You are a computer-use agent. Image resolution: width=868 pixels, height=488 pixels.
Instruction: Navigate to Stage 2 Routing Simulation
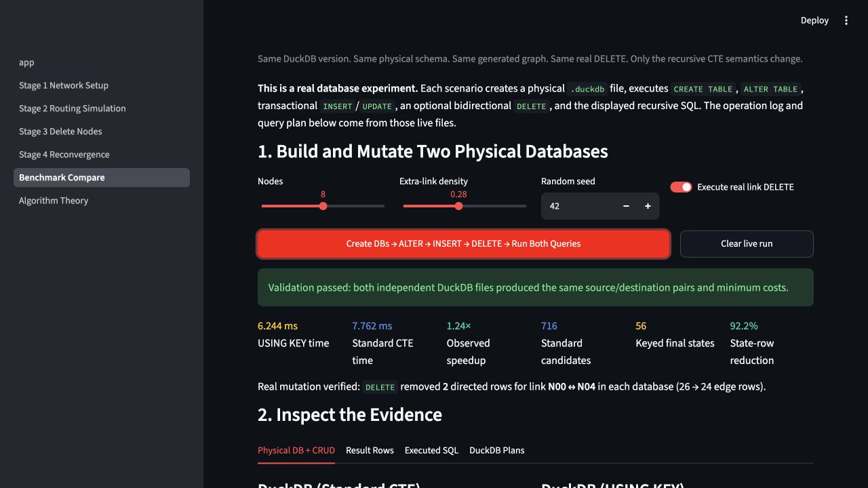[x=102, y=108]
